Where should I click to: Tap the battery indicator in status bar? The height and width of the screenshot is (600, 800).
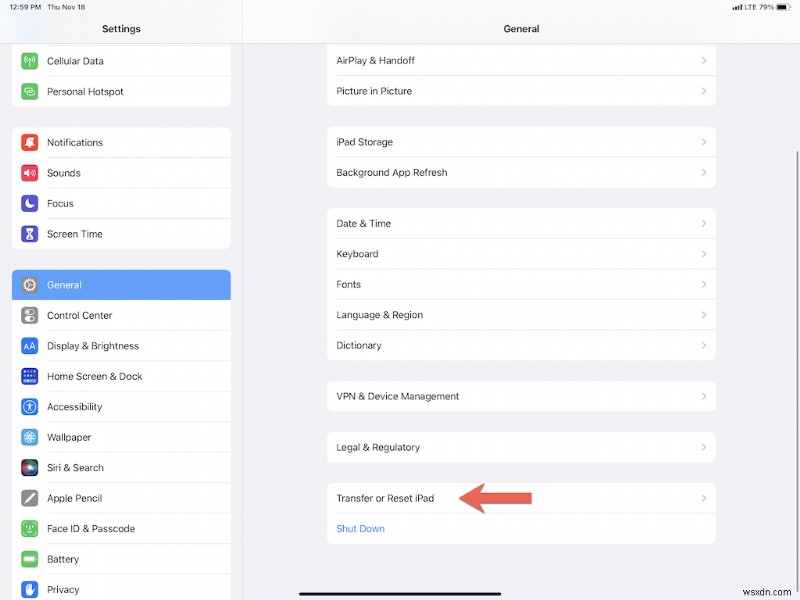(x=781, y=8)
